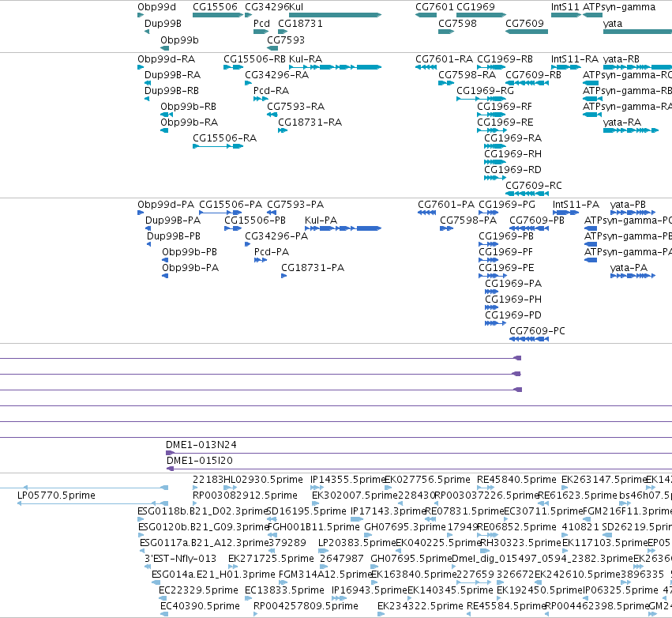Select gene CG7593
This screenshot has width=672, height=618.
[x=272, y=48]
